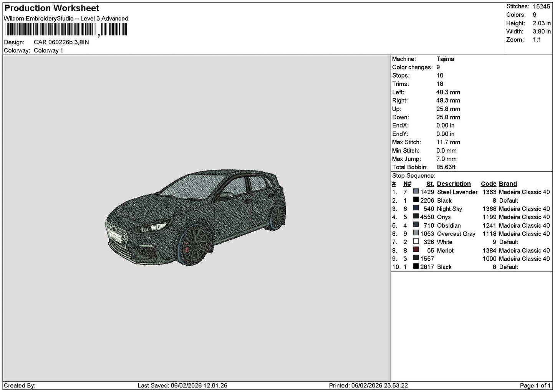Click the Merlot description text
This screenshot has height=392, width=555.
[445, 250]
